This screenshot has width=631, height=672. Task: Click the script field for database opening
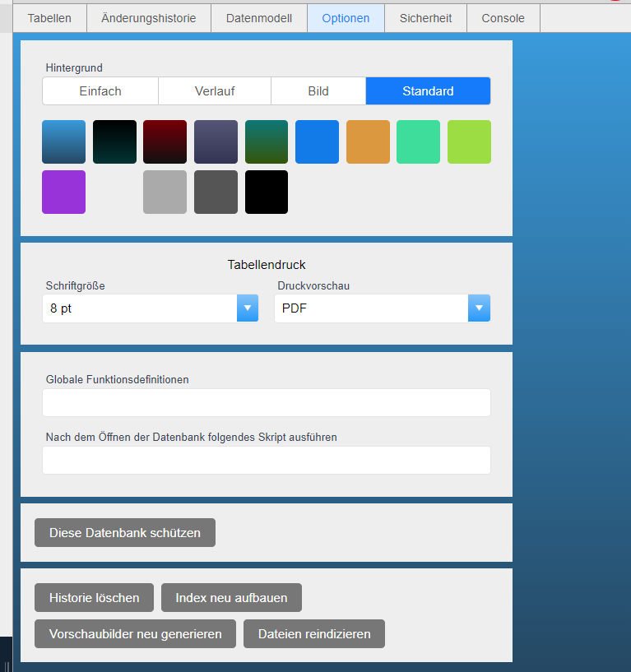point(266,461)
